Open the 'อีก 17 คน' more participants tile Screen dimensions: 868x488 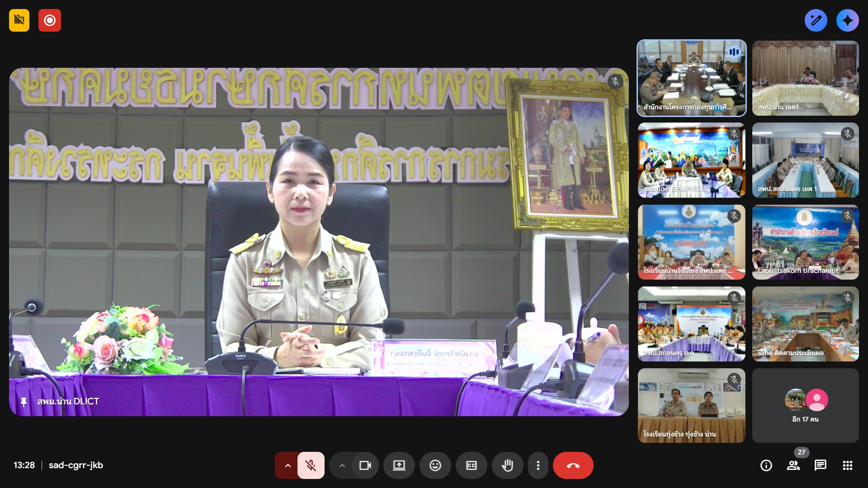(805, 405)
